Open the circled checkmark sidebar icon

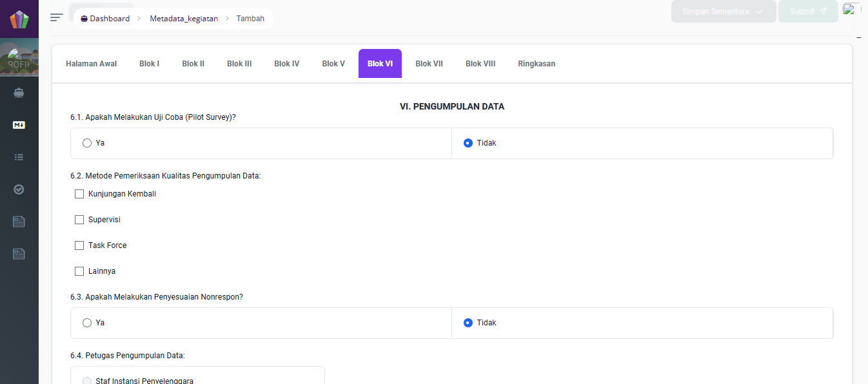click(19, 189)
